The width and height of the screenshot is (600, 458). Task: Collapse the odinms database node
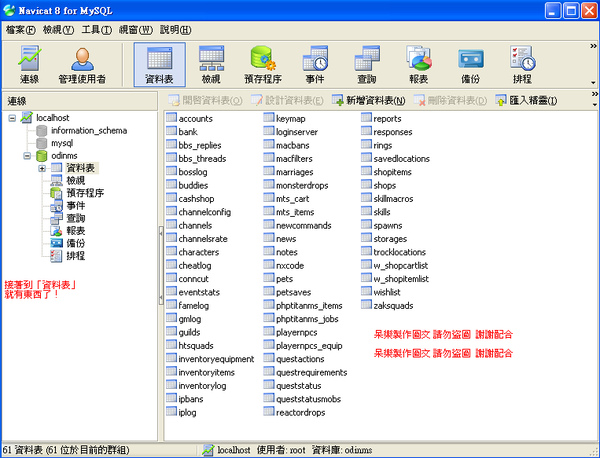coord(27,156)
